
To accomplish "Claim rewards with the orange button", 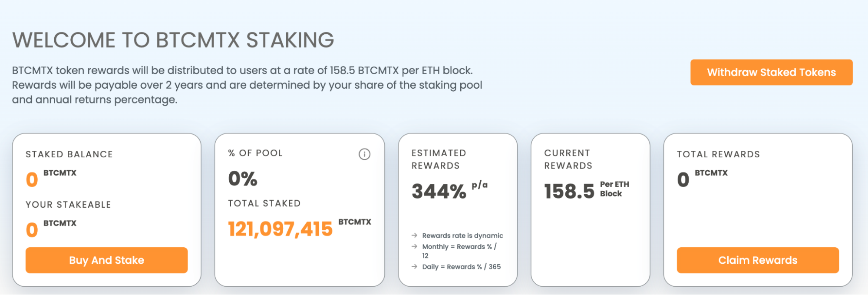I will click(757, 260).
